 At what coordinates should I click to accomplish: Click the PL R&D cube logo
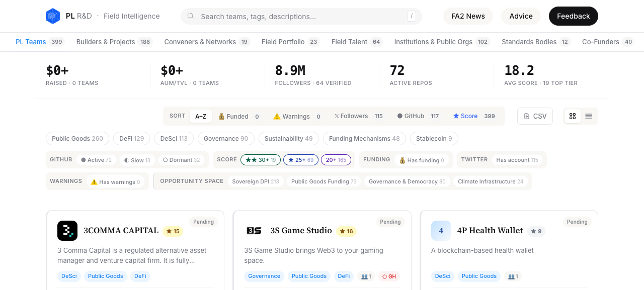pyautogui.click(x=53, y=16)
